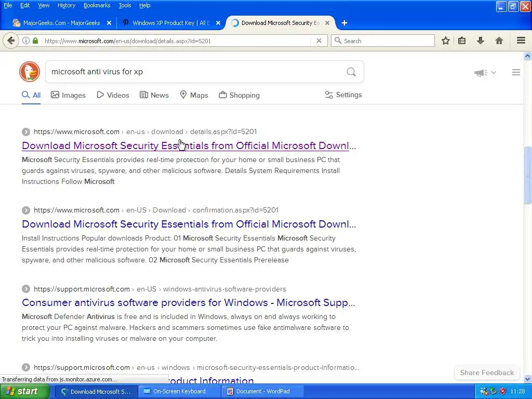Click the arrow icon beside details.aspx?id=5201 result
This screenshot has width=532, height=399.
(26, 131)
